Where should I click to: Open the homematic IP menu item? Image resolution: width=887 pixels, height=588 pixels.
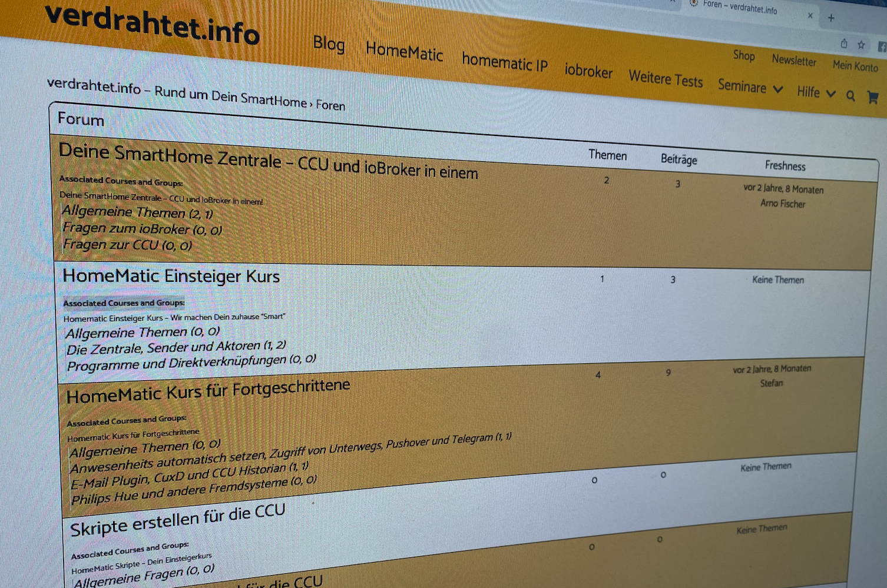coord(505,62)
